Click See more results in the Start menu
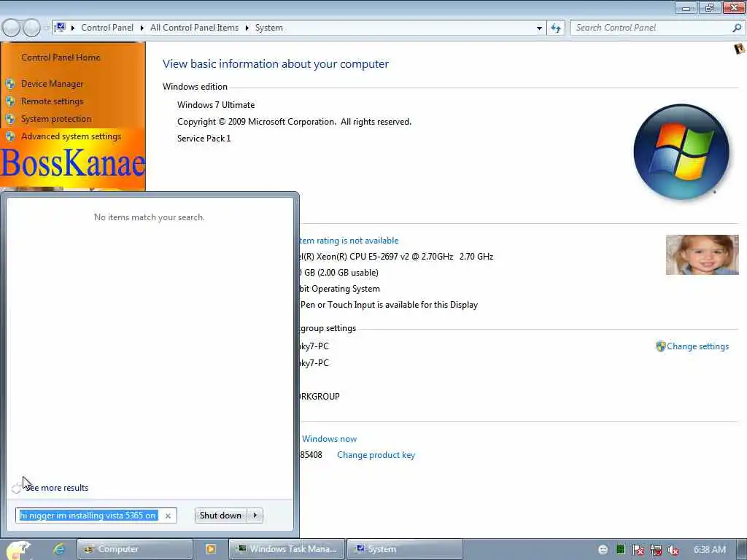Viewport: 747px width, 560px height. [x=57, y=488]
